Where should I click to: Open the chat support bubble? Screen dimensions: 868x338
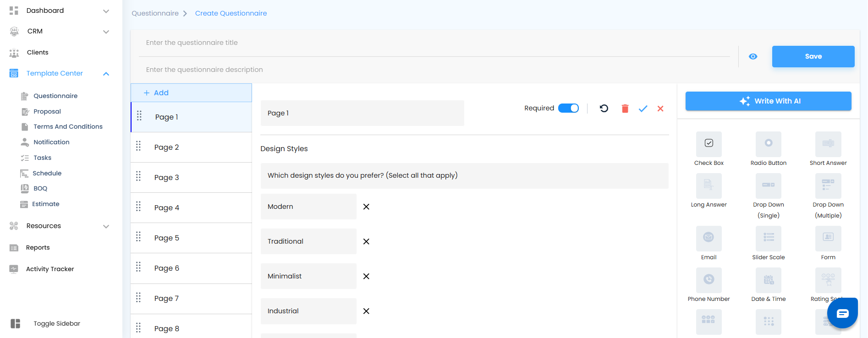842,313
